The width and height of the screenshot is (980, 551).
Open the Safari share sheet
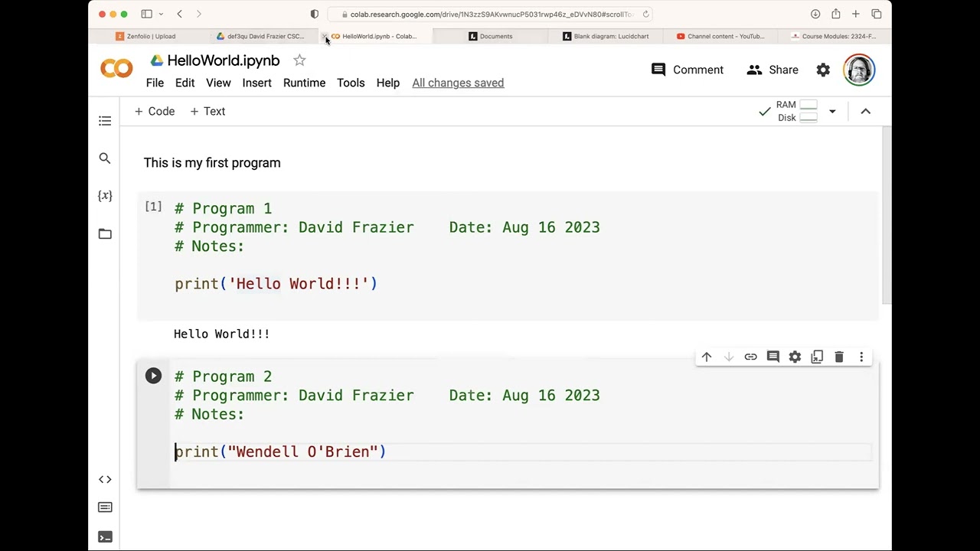click(836, 14)
